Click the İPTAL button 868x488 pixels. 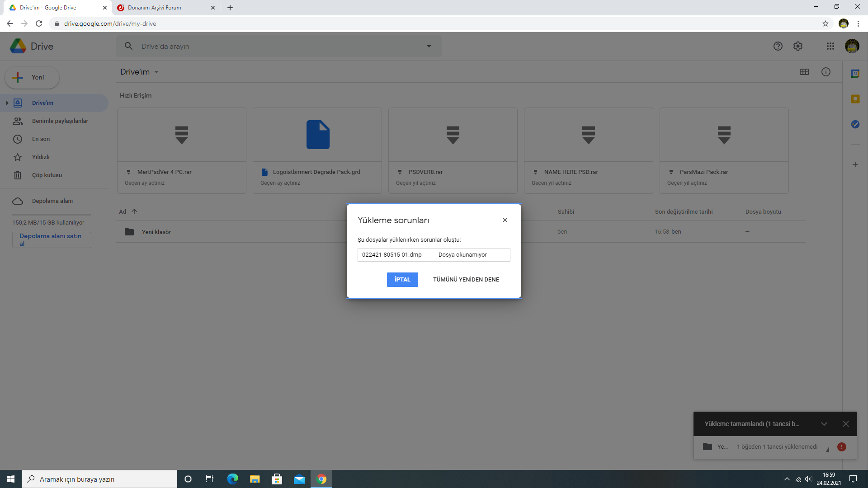coord(402,280)
